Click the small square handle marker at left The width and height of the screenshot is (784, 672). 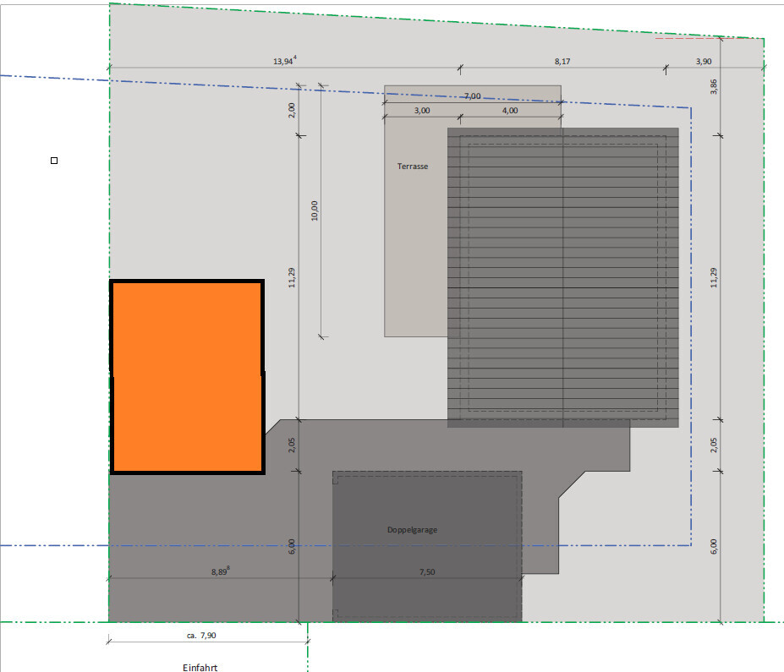(54, 160)
